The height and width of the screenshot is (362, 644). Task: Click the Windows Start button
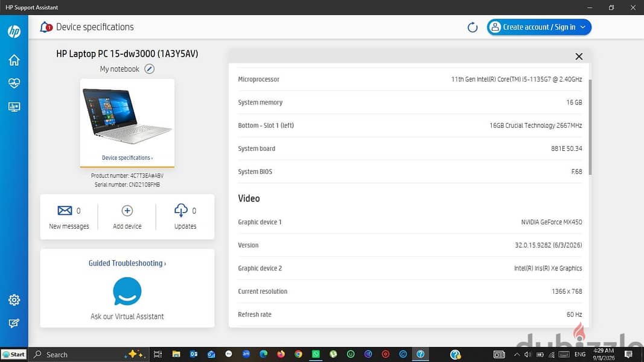(14, 354)
